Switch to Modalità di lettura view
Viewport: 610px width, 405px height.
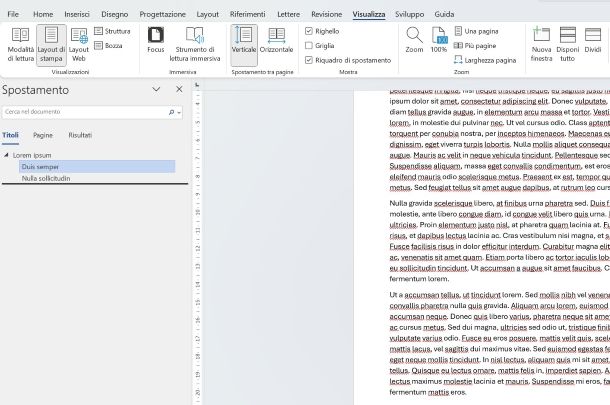click(21, 45)
